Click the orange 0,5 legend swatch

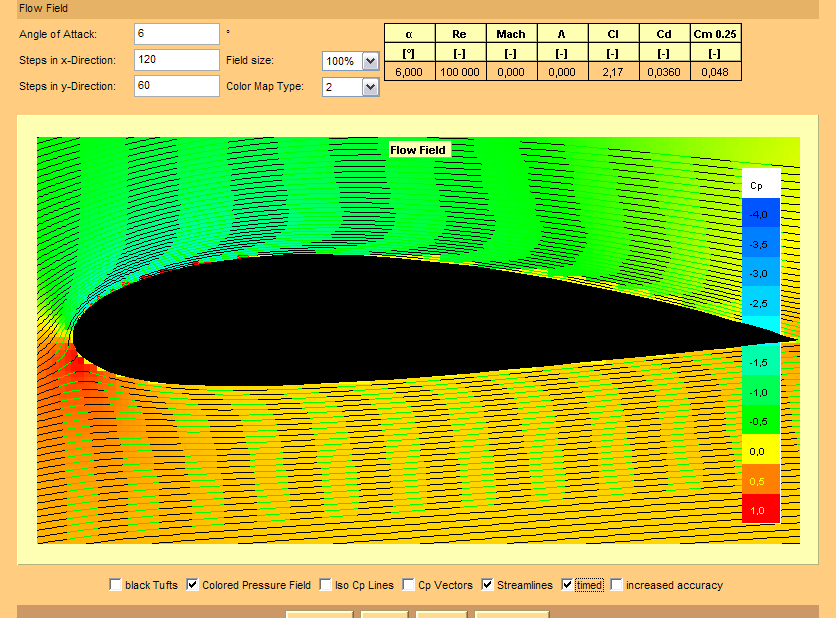point(760,481)
